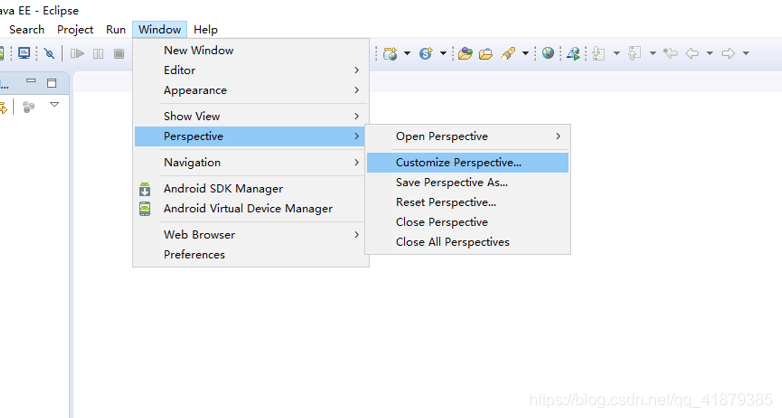Viewport: 782px width, 418px height.
Task: Click the Last Edit Location icon
Action: 671,53
